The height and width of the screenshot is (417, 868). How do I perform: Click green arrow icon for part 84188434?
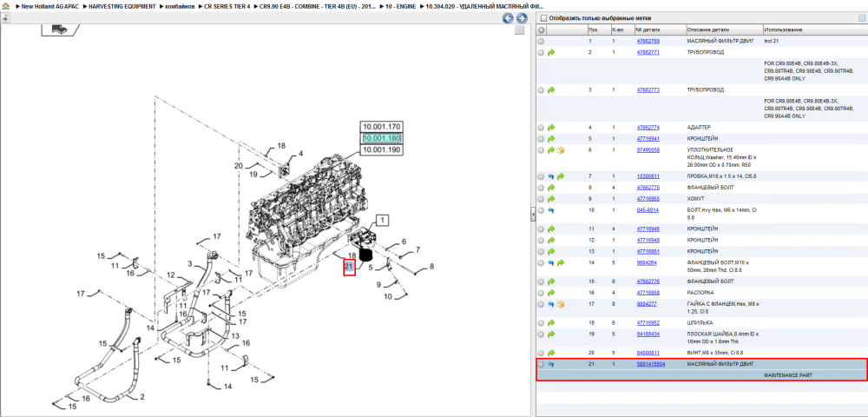551,334
